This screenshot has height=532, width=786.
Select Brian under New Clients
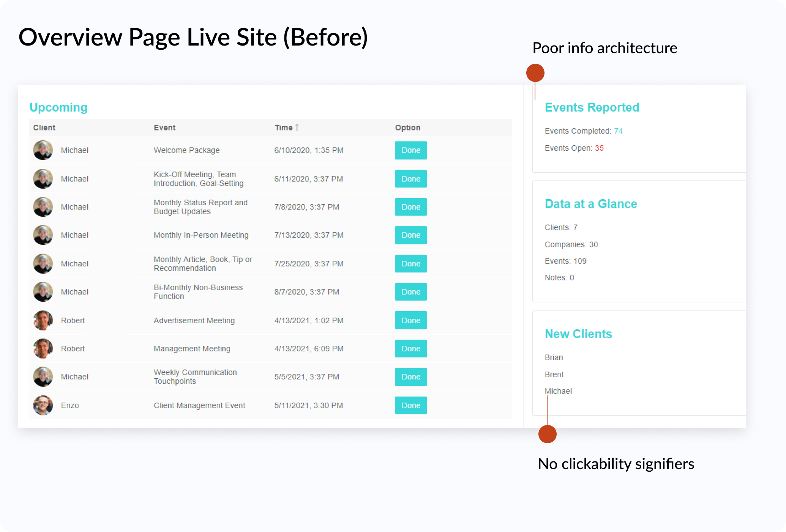[x=554, y=357]
